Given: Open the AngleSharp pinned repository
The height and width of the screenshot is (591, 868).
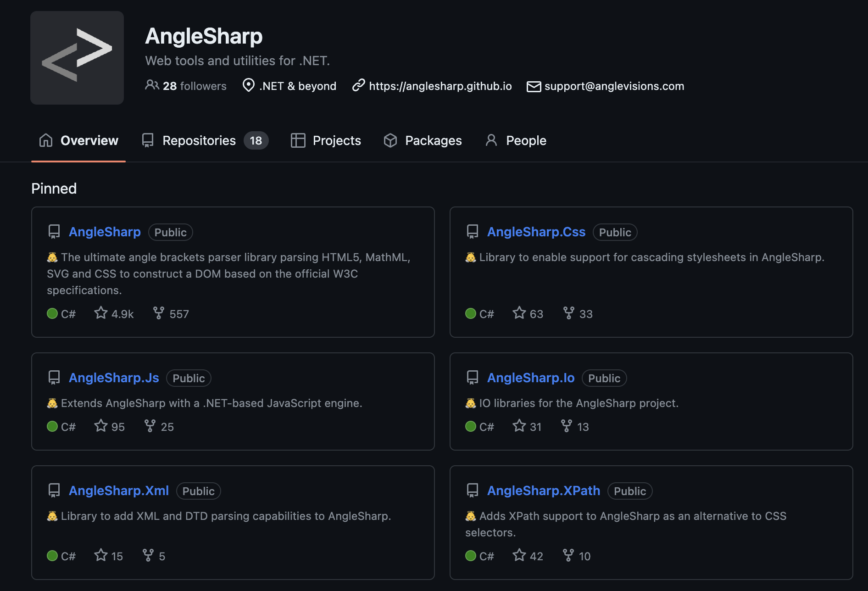Looking at the screenshot, I should [105, 232].
